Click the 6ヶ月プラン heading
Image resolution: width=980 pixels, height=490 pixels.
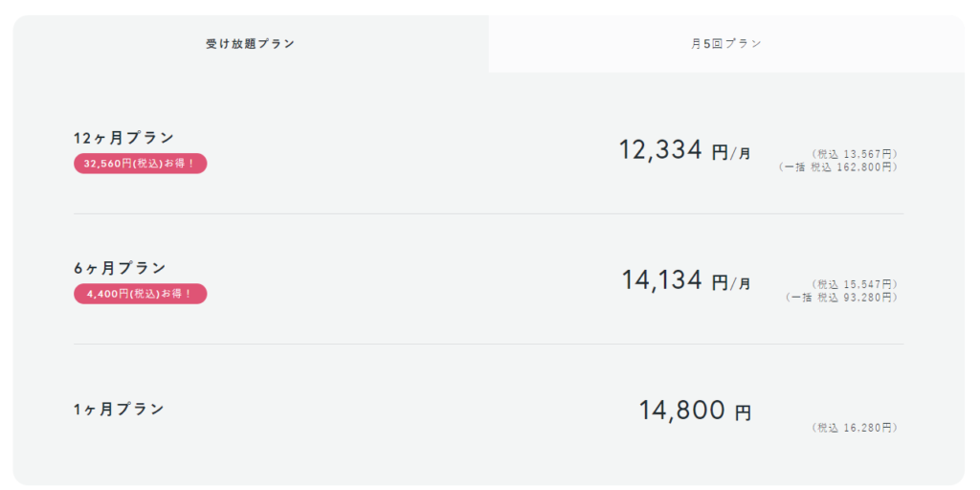pos(120,268)
